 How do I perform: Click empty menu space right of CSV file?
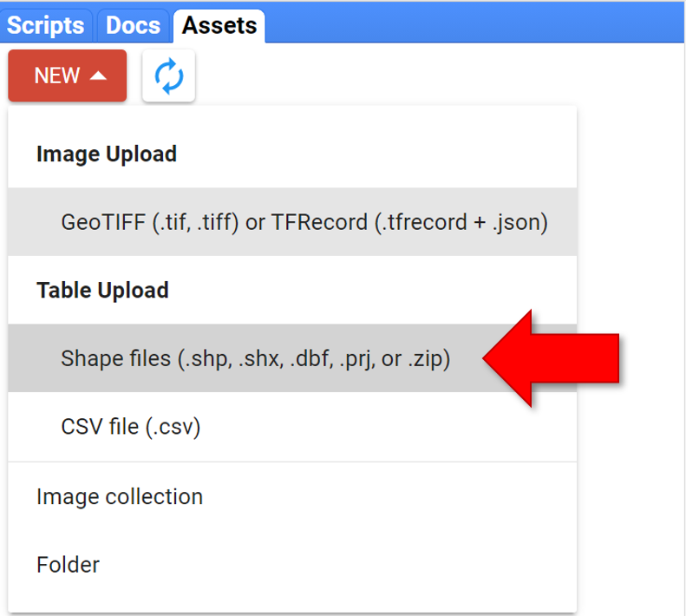(x=390, y=427)
